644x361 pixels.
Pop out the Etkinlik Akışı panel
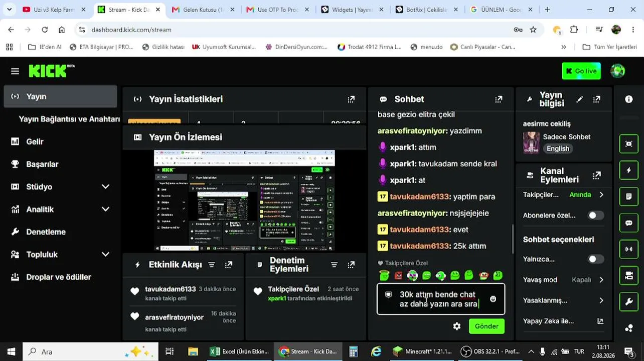coord(229,265)
